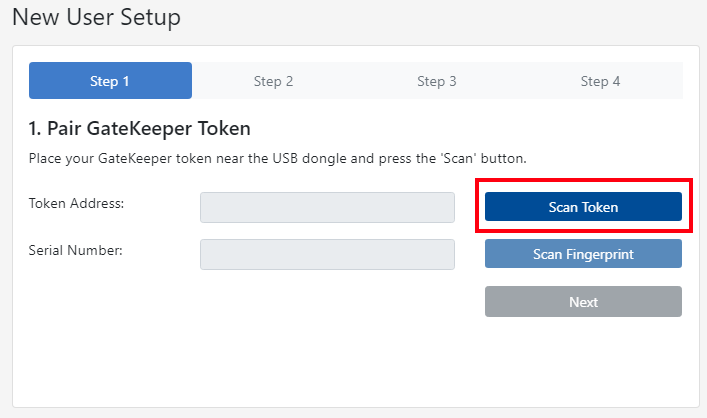Select the Step 4 tab
This screenshot has width=707, height=418.
600,81
